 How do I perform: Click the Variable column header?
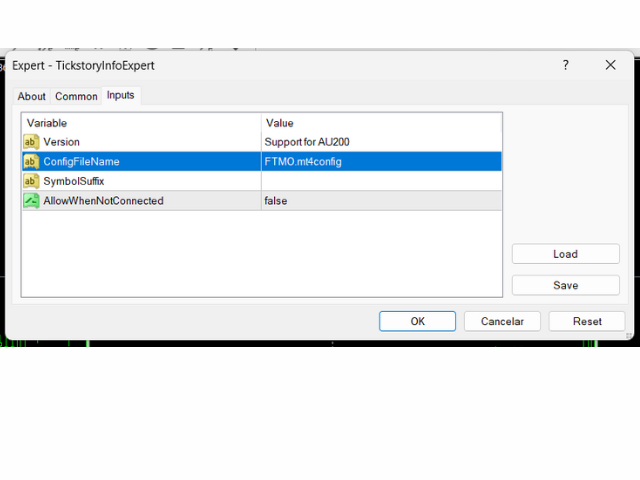click(141, 123)
